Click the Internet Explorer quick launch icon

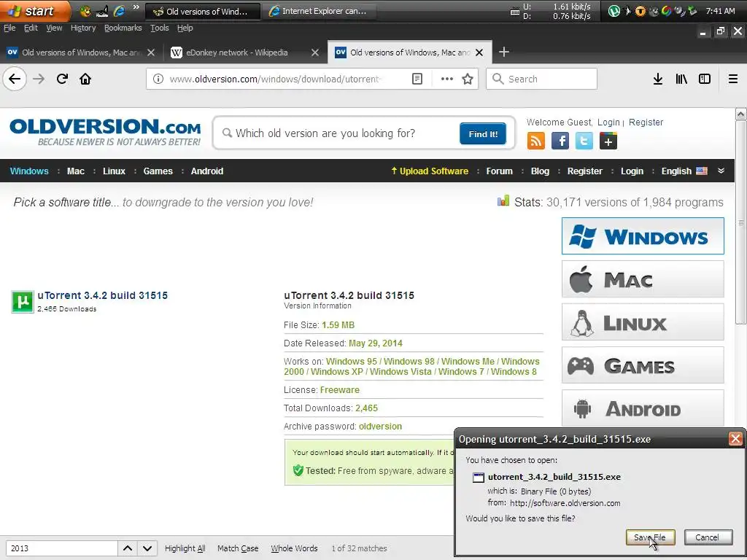(x=119, y=10)
